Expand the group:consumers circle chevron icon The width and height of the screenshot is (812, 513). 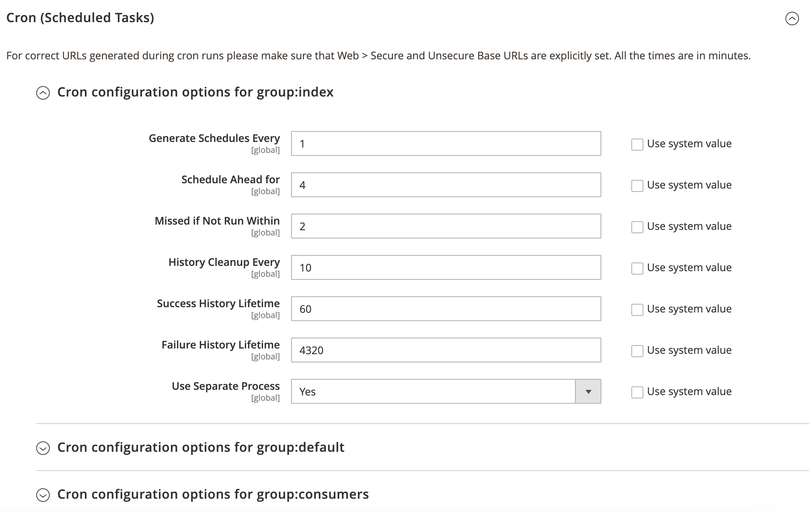tap(43, 495)
